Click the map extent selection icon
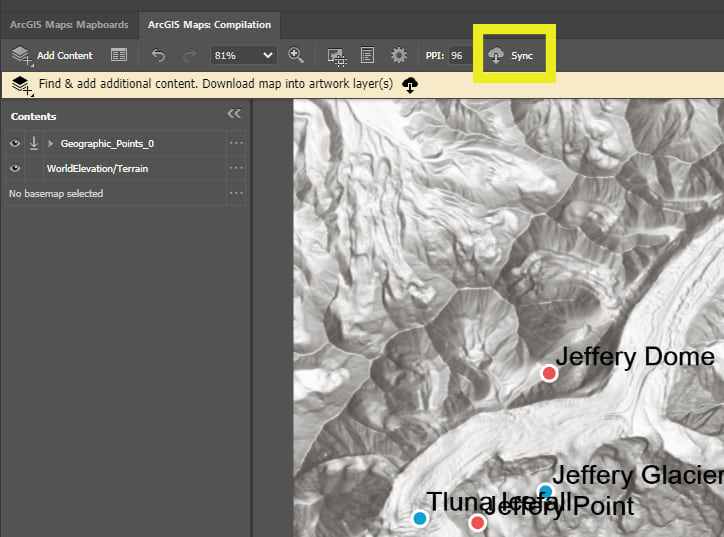Screen dimensions: 724x537 coord(337,57)
